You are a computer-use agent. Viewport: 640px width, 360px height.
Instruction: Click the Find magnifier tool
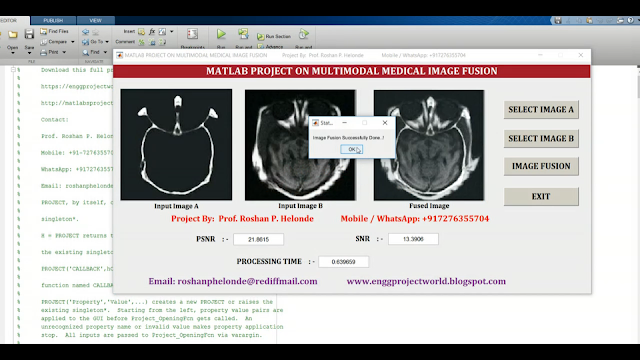(91, 52)
